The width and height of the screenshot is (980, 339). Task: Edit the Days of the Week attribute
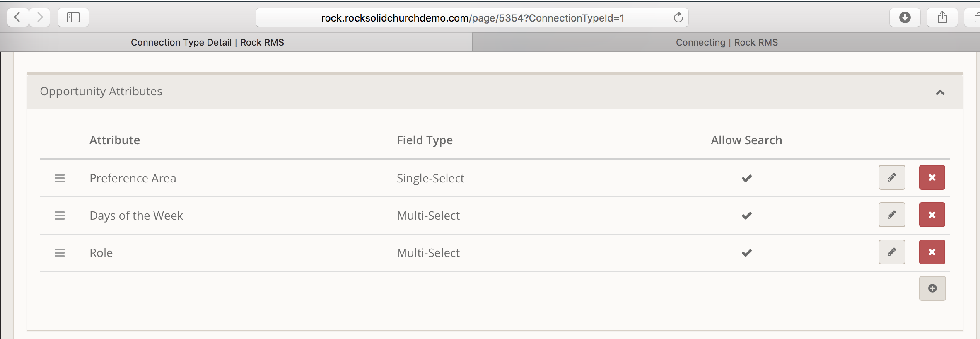(x=891, y=215)
